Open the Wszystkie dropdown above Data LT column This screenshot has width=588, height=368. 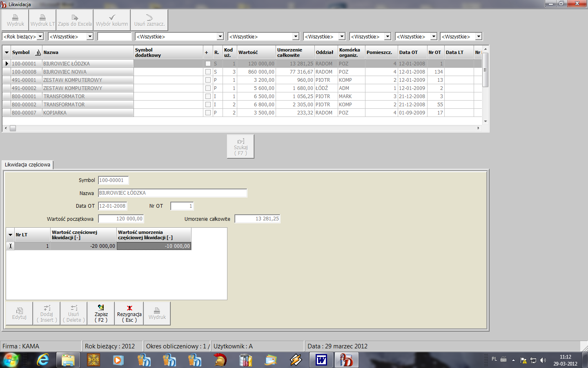click(x=479, y=36)
